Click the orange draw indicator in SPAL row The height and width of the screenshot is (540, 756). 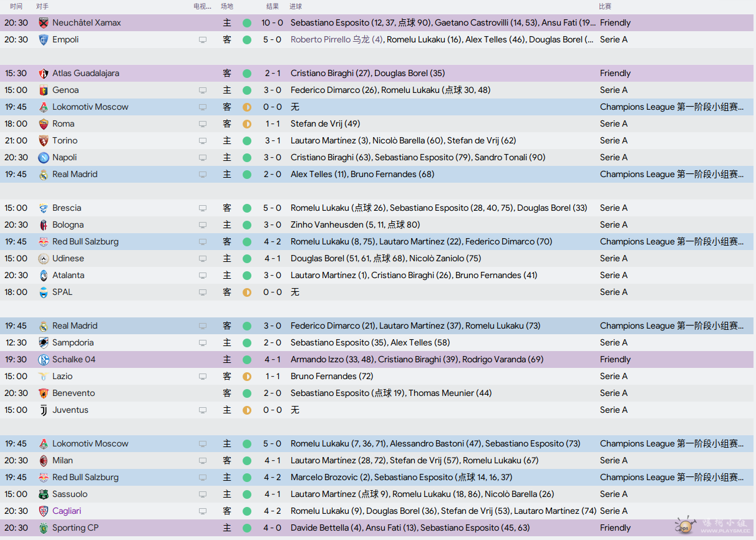(247, 292)
